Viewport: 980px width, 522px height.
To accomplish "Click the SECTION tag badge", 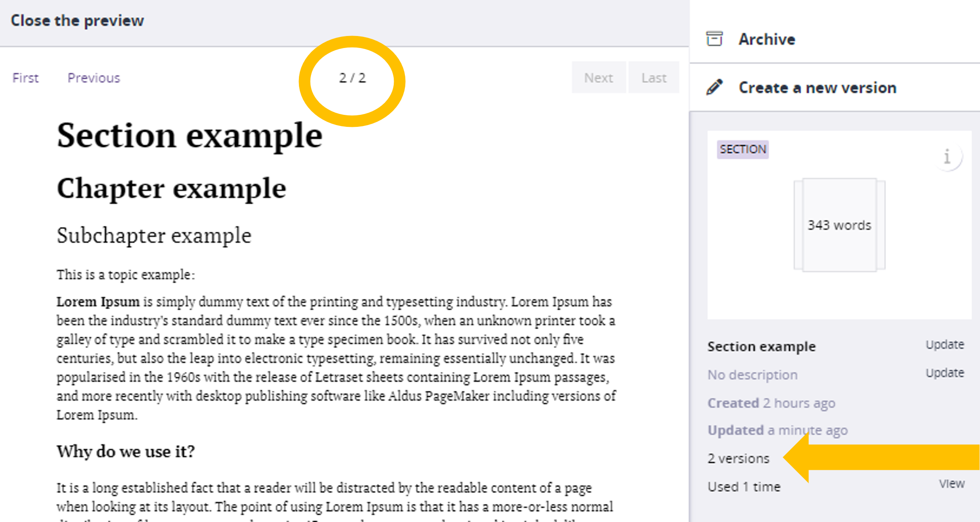I will [743, 149].
